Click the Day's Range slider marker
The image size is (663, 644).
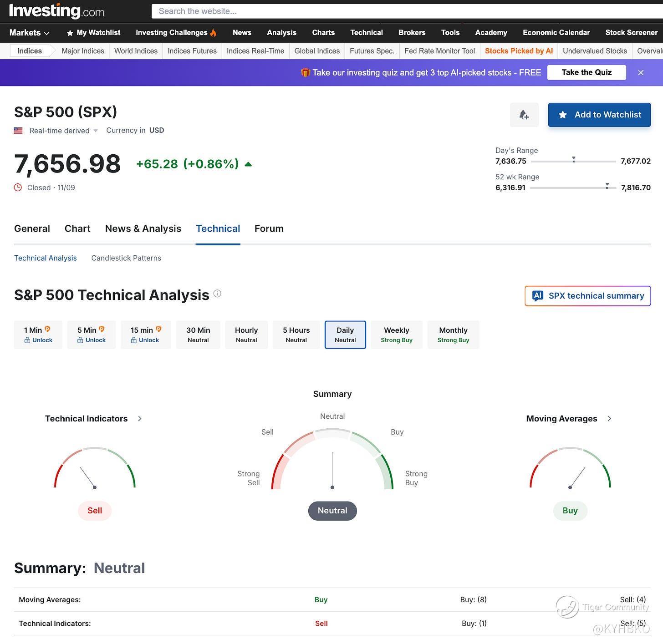tap(574, 159)
